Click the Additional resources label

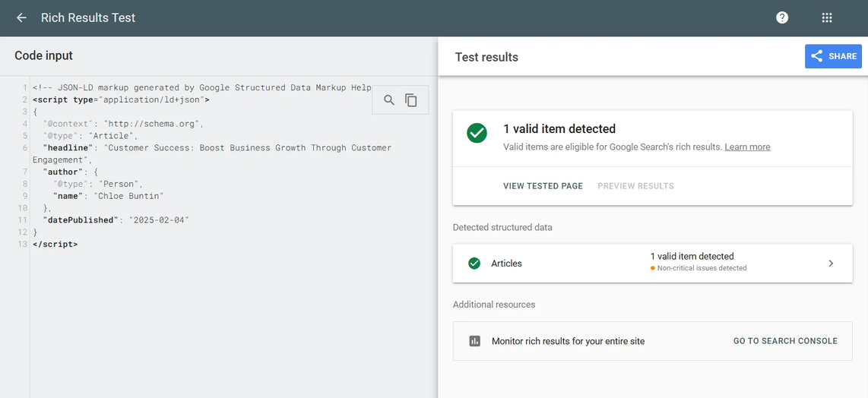(494, 305)
